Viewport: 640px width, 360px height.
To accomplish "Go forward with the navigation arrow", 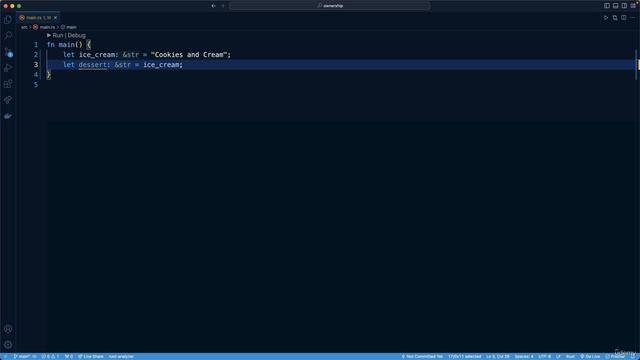I will pyautogui.click(x=223, y=6).
